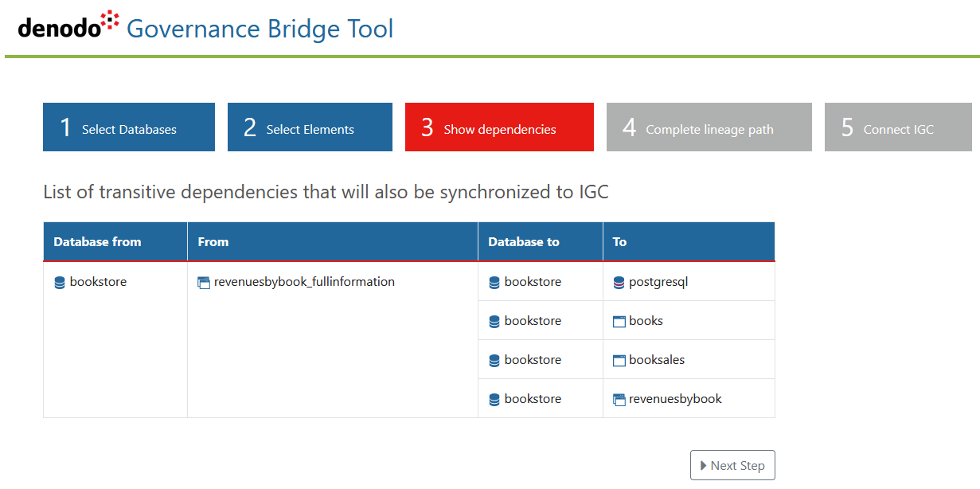Click database icon in books row's Database to
The image size is (980, 489).
pyautogui.click(x=494, y=322)
